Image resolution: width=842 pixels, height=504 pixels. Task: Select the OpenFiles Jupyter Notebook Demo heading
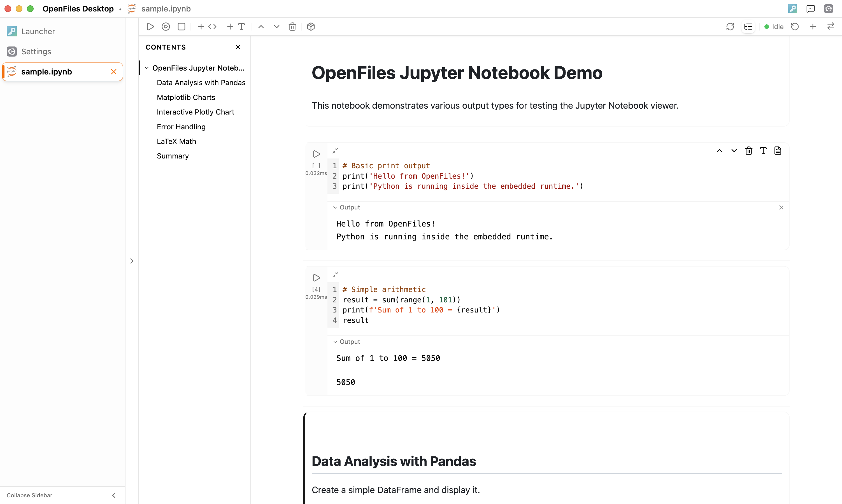(x=457, y=73)
